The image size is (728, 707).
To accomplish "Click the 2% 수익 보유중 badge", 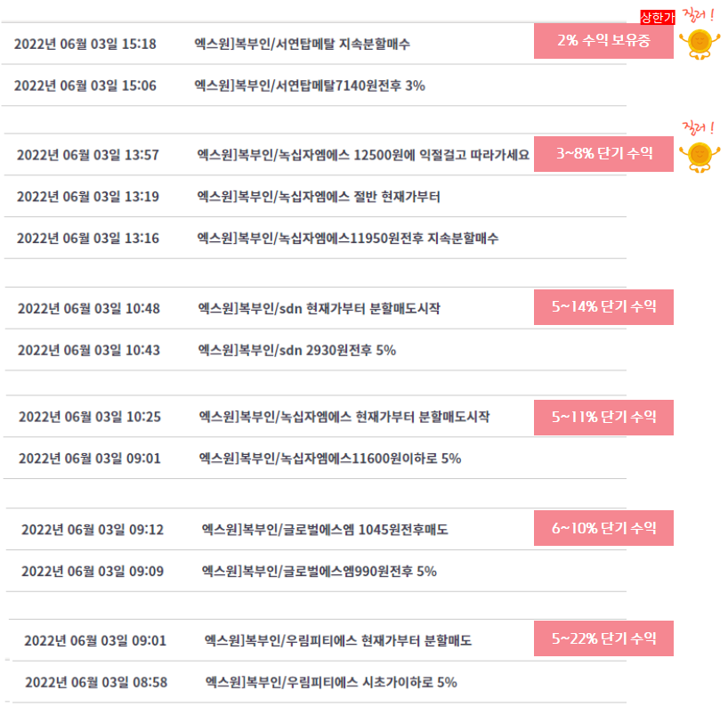I will point(603,41).
